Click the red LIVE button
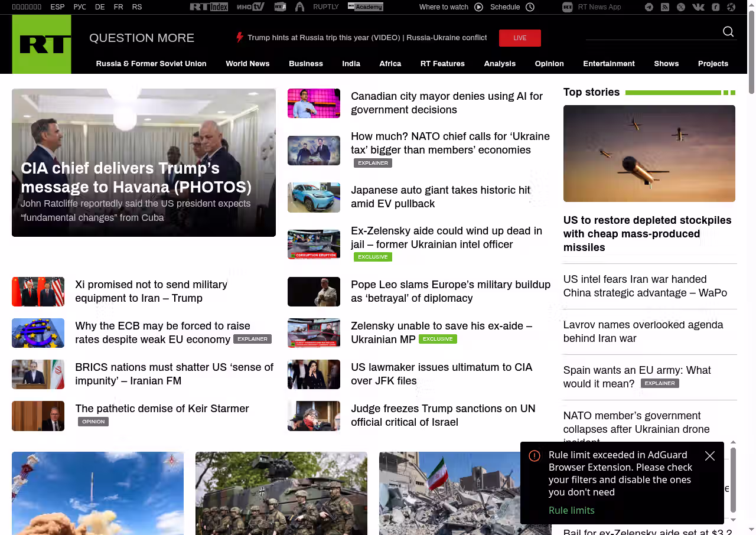The height and width of the screenshot is (535, 756). point(520,38)
